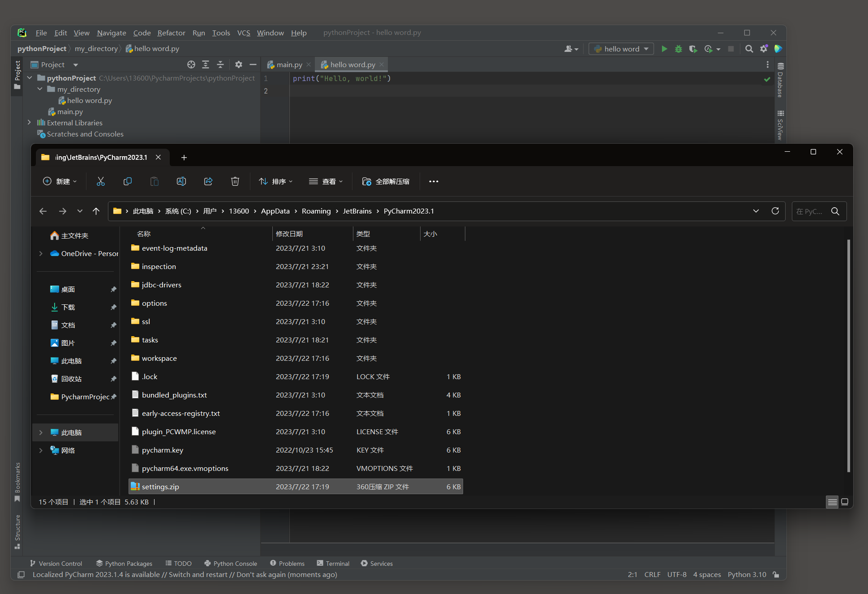The width and height of the screenshot is (868, 594).
Task: Expand OneDrive in Explorer sidebar
Action: tap(41, 253)
